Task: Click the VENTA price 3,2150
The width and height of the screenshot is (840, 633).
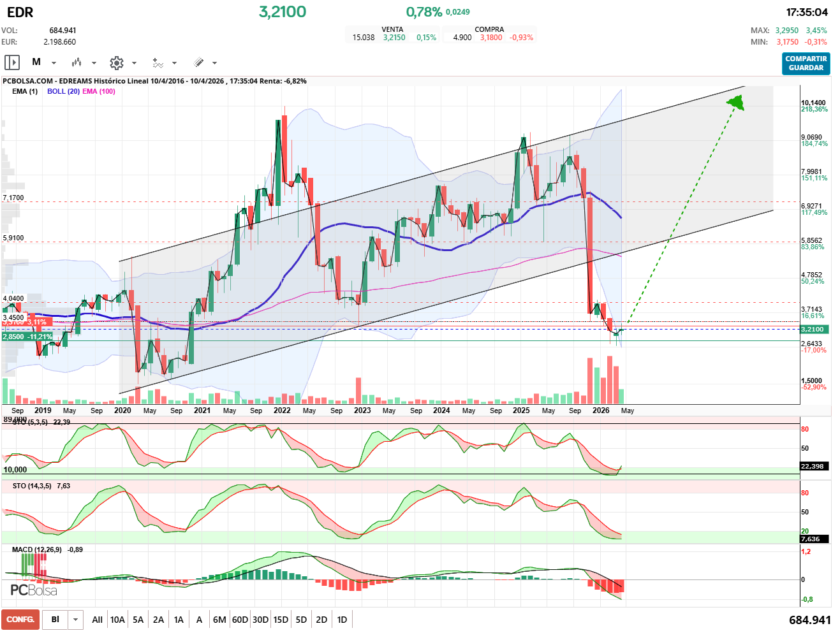Action: click(x=394, y=38)
